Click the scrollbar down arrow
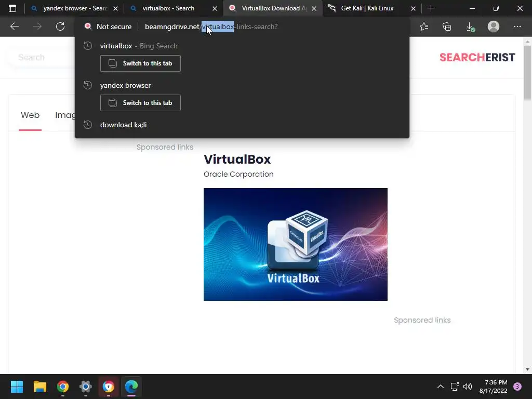This screenshot has width=532, height=399. click(527, 369)
